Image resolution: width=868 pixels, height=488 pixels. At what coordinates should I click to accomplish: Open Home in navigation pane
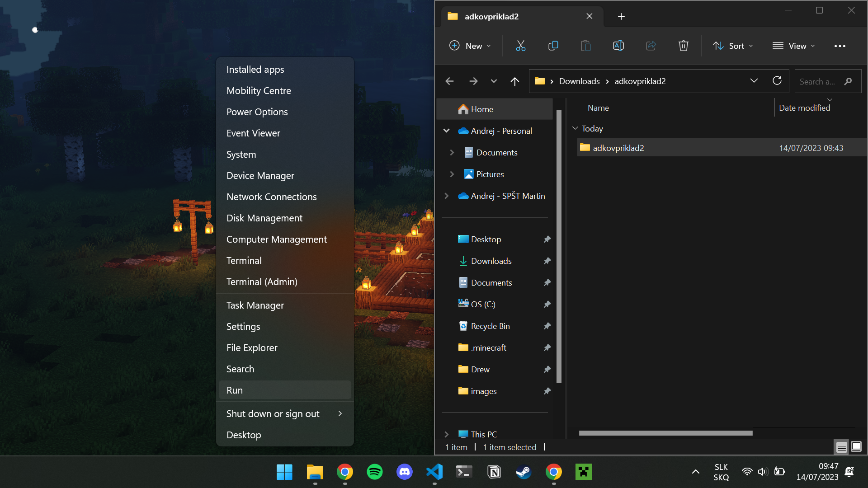click(x=495, y=109)
